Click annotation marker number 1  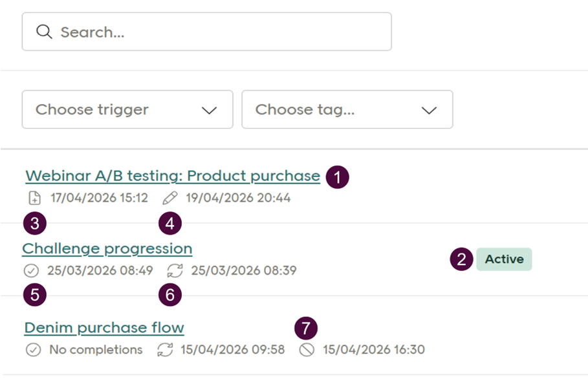tap(337, 177)
